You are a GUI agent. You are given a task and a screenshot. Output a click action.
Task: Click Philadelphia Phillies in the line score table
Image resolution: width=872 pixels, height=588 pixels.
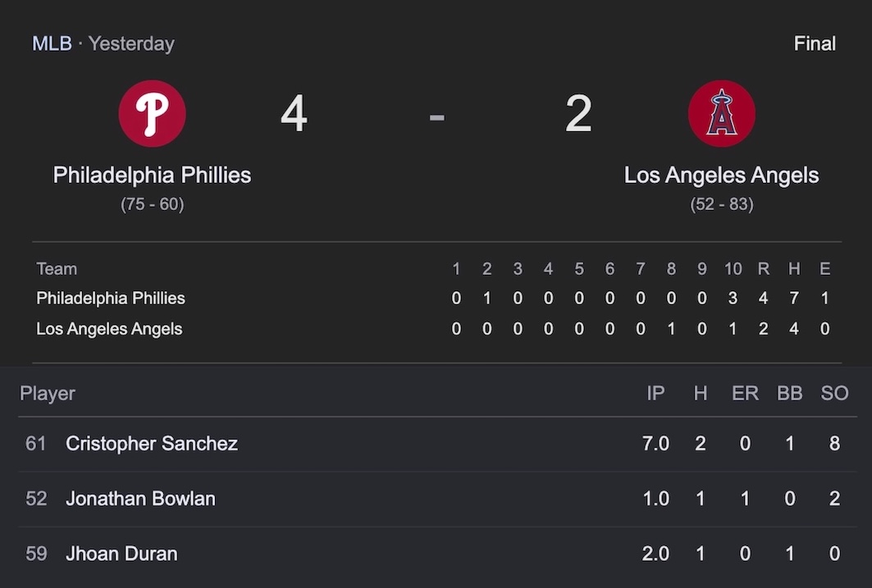point(111,299)
